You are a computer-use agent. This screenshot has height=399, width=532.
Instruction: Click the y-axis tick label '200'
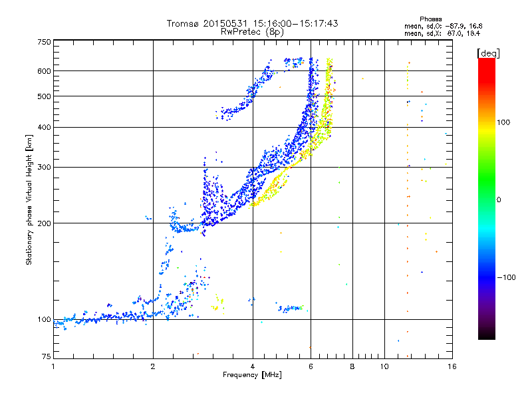tap(44, 223)
